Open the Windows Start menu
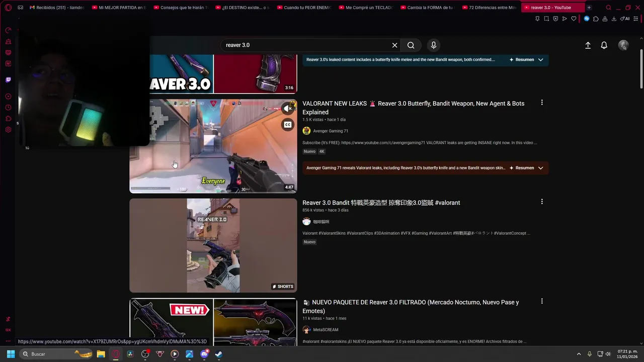Viewport: 644px width, 362px height. click(x=11, y=354)
